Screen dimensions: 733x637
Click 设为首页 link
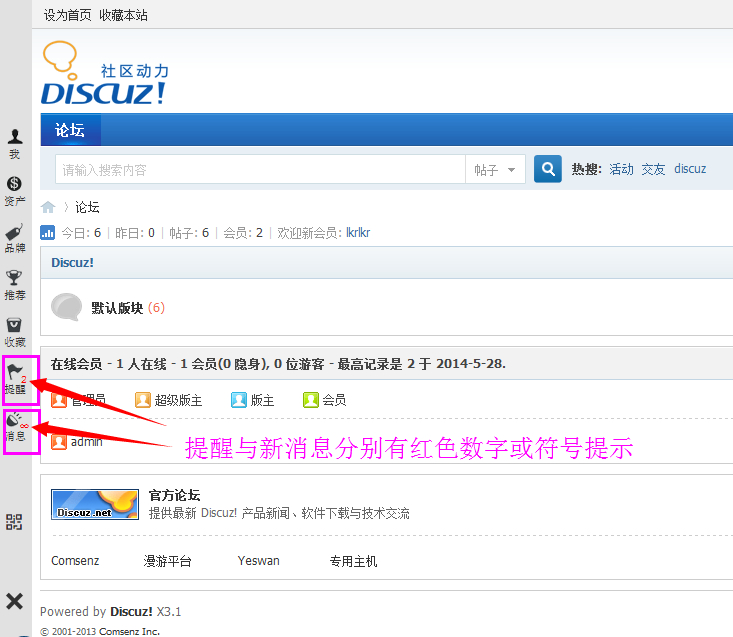pos(68,15)
